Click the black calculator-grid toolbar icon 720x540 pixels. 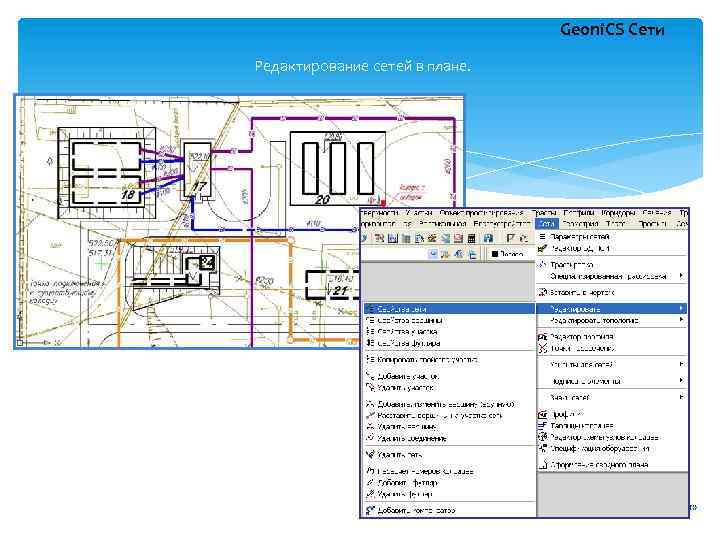tap(472, 238)
